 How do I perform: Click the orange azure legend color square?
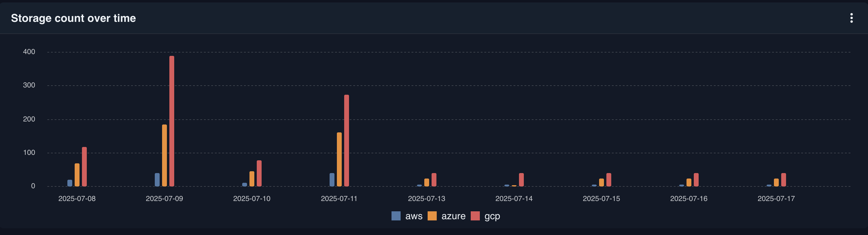(432, 216)
